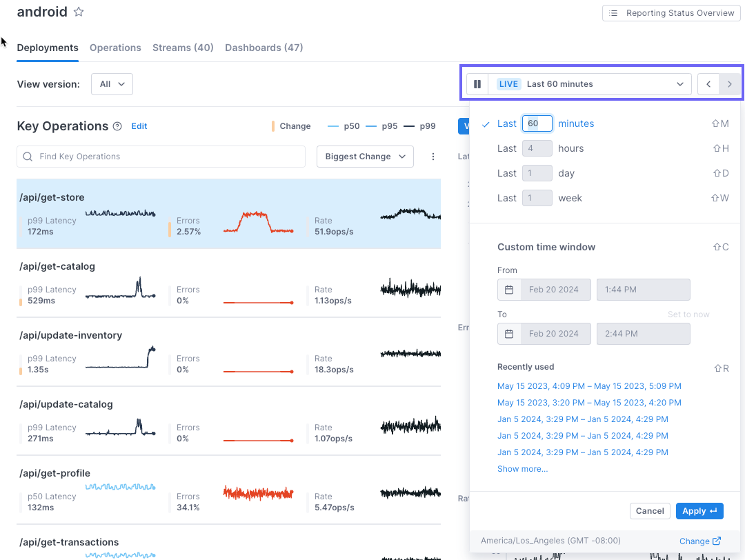
Task: Open the Dashboards (47) tab
Action: 264,48
